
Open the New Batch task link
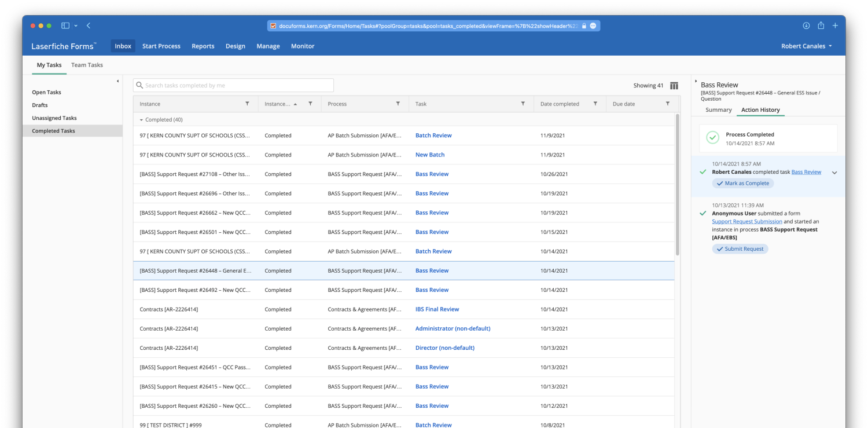pos(430,155)
